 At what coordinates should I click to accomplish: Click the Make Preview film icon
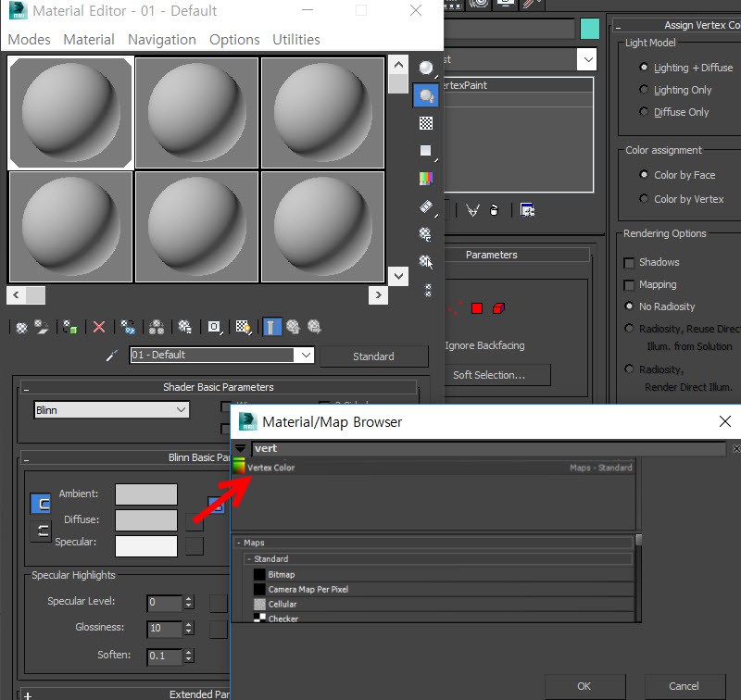[x=426, y=206]
